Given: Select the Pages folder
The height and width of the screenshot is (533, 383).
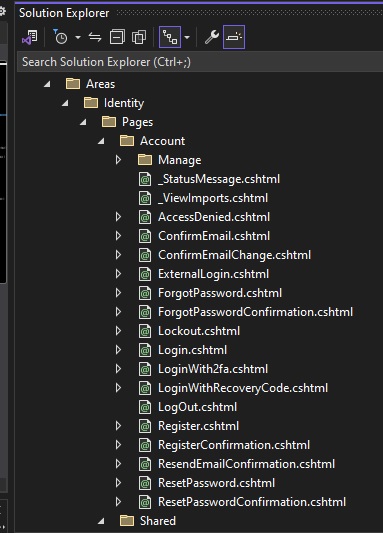Looking at the screenshot, I should click(137, 122).
